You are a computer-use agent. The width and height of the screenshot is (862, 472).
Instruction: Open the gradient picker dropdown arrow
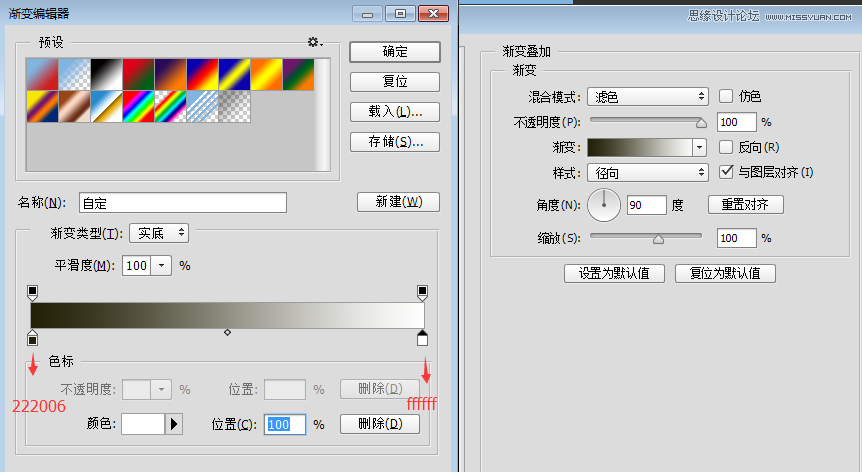click(x=699, y=147)
